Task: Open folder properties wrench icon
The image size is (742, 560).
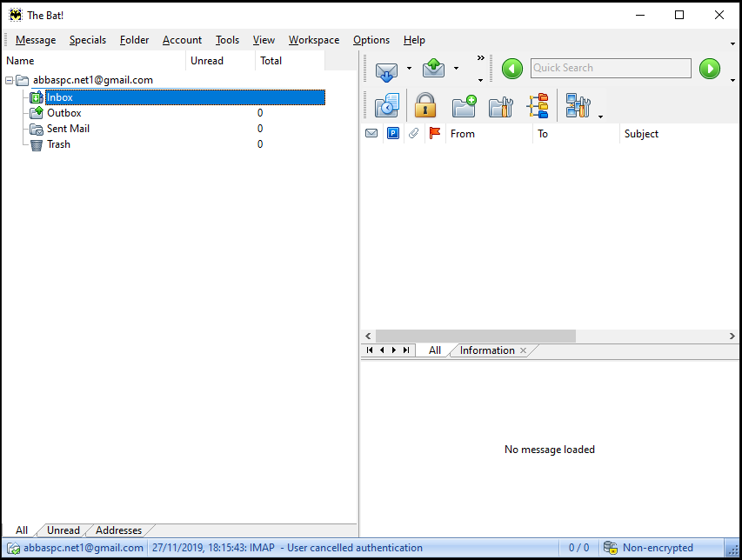Action: click(501, 107)
